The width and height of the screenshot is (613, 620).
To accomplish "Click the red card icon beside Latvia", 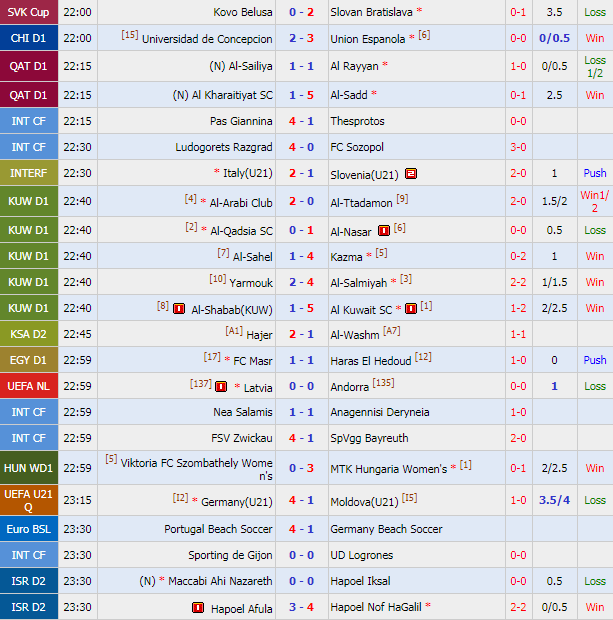I will (221, 386).
